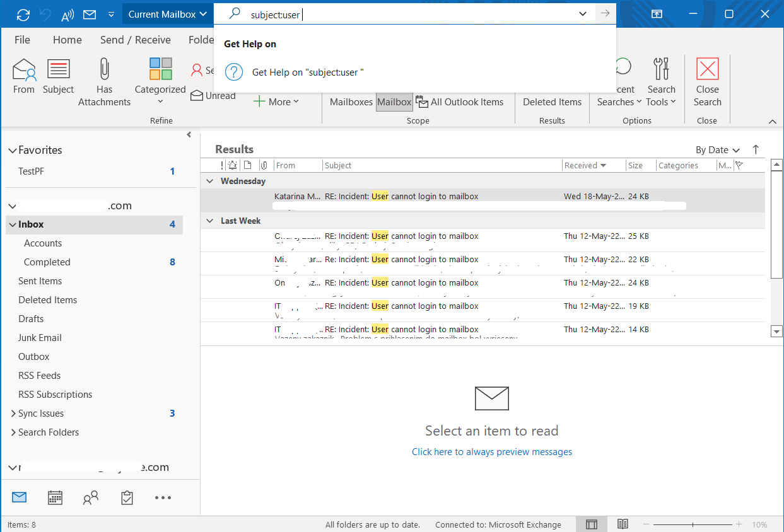Expand the Sync Issues folder

click(13, 413)
